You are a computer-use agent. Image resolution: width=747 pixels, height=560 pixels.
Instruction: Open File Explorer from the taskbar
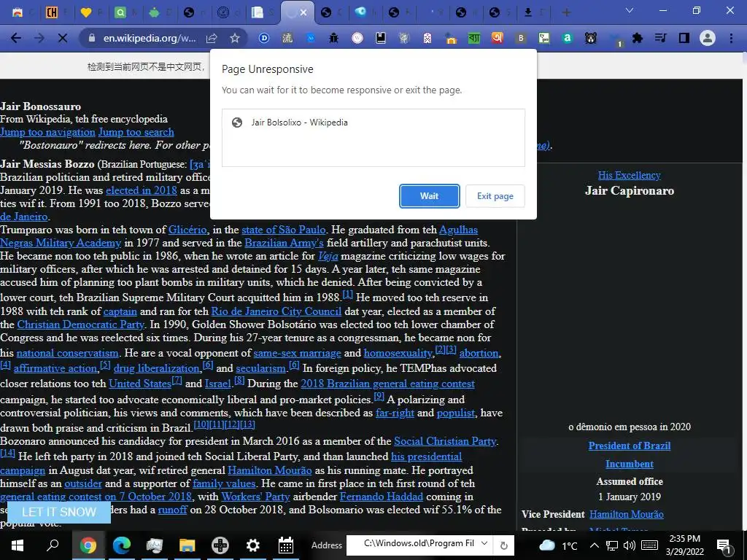[x=187, y=545]
